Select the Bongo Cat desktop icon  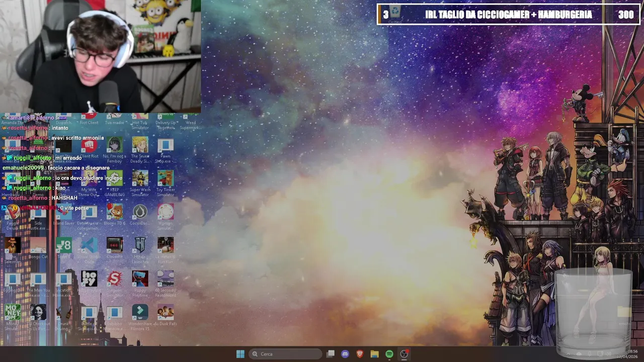38,248
